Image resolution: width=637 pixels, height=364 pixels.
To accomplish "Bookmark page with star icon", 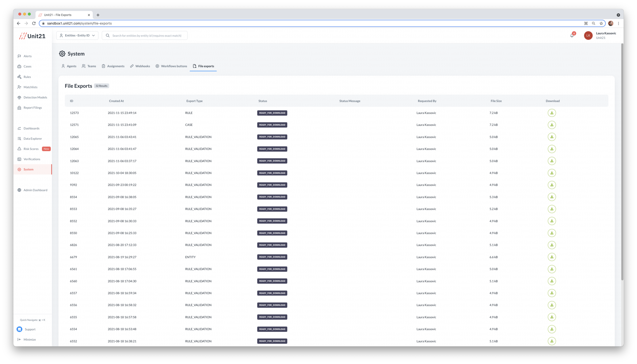I will click(601, 23).
